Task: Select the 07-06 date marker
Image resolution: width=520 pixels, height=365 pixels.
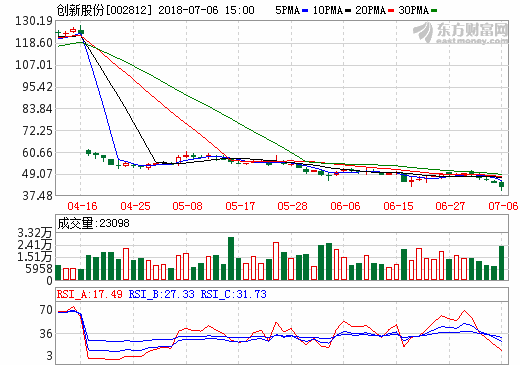Action: point(503,206)
